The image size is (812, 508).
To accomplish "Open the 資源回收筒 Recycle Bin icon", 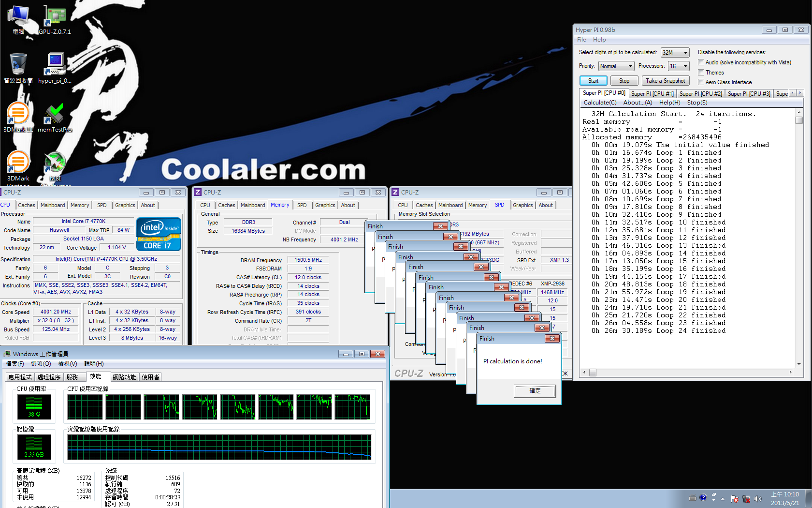I will [x=18, y=68].
